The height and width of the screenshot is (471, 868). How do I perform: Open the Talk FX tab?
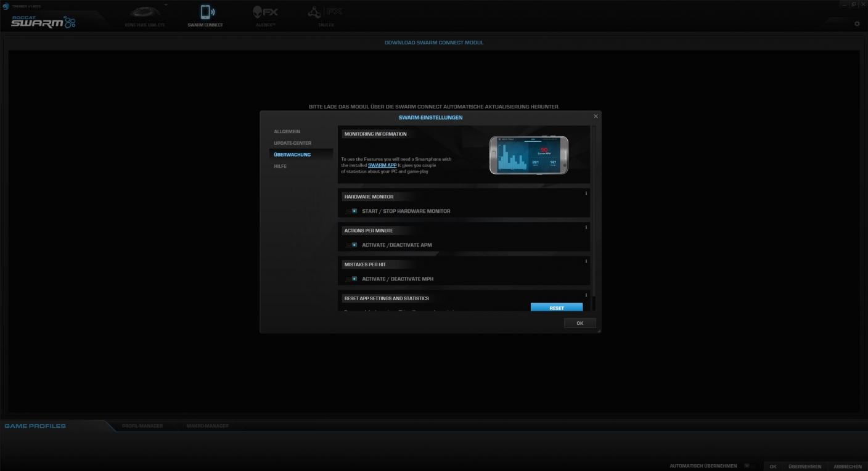tap(326, 15)
